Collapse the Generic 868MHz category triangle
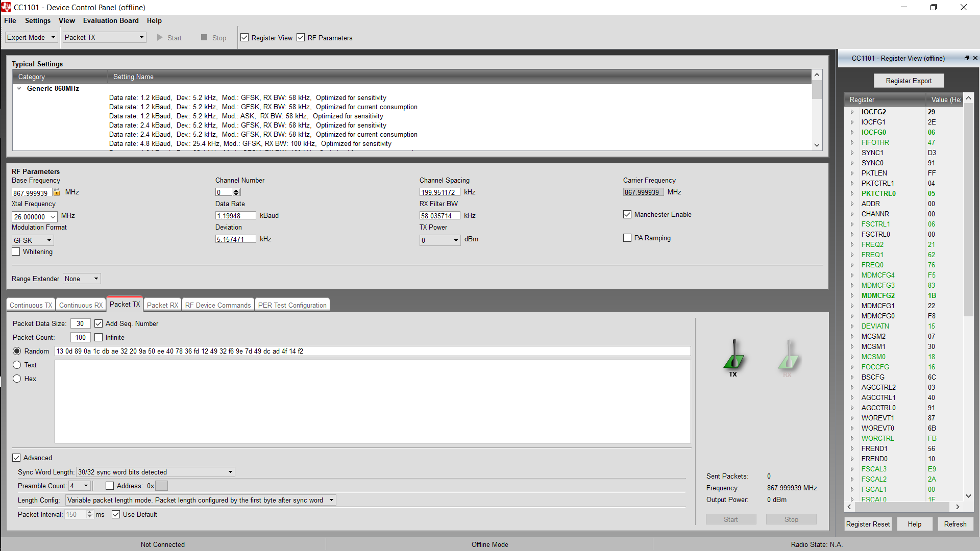980x551 pixels. click(x=19, y=88)
